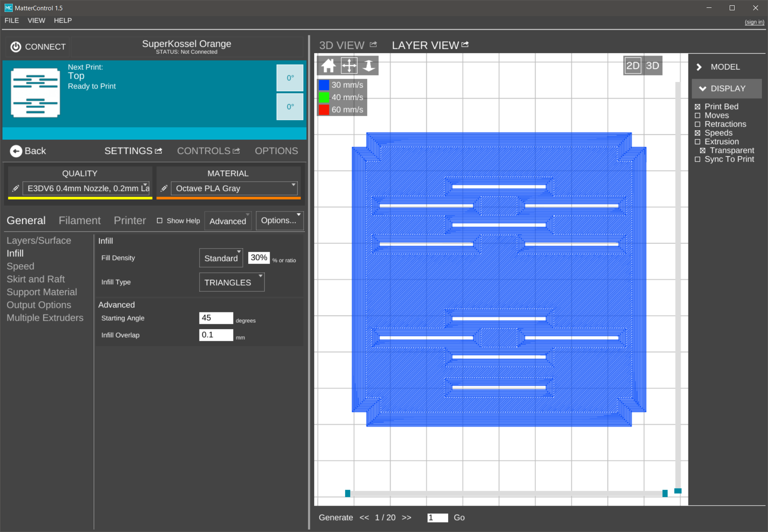Click the Back arrow icon
The image size is (768, 532).
point(16,151)
